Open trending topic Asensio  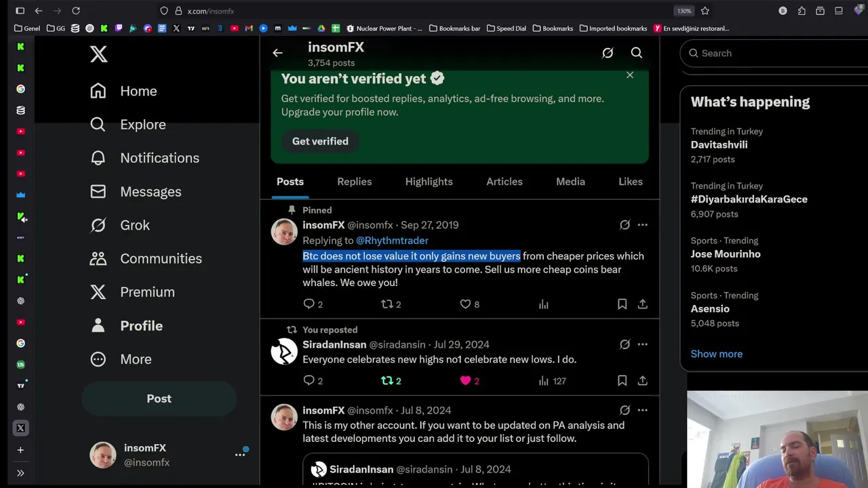coord(710,308)
